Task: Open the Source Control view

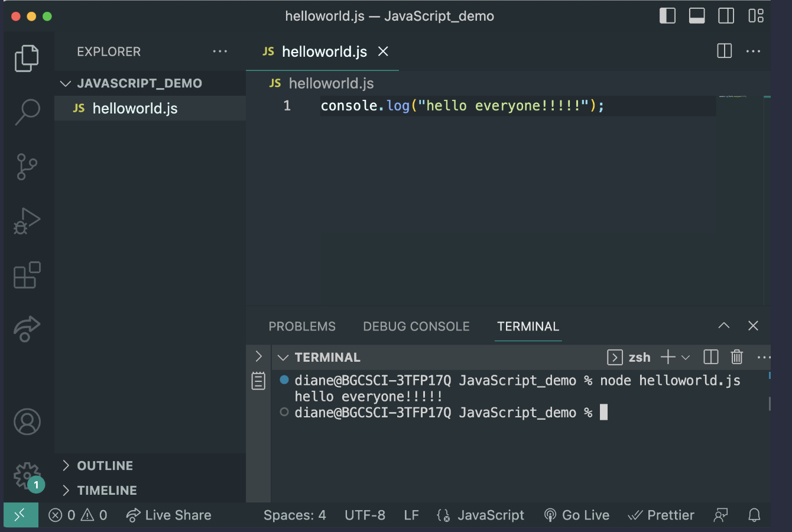Action: coord(27,167)
